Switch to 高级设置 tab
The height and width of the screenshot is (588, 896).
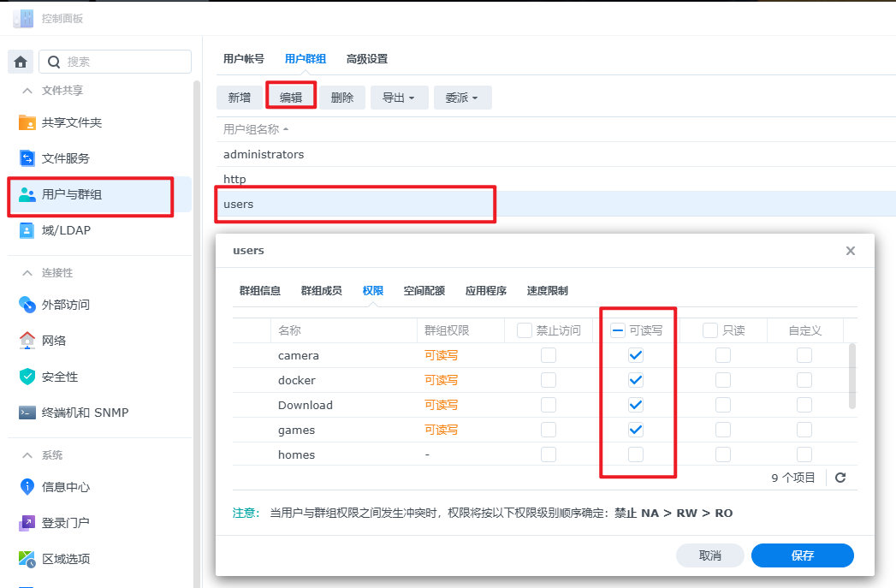[366, 59]
